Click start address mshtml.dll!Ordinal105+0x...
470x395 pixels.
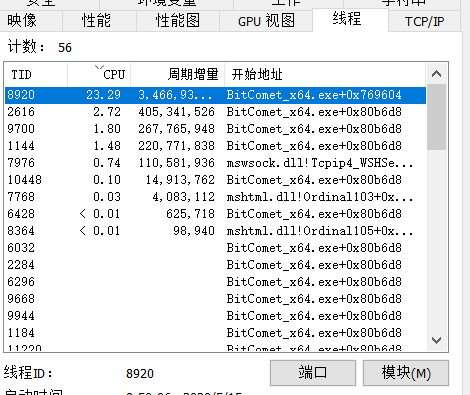point(320,231)
